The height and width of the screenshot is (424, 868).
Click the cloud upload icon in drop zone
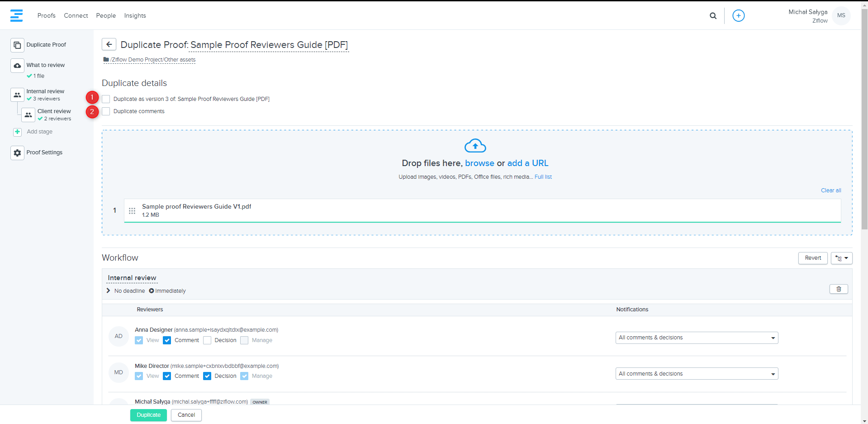point(475,146)
